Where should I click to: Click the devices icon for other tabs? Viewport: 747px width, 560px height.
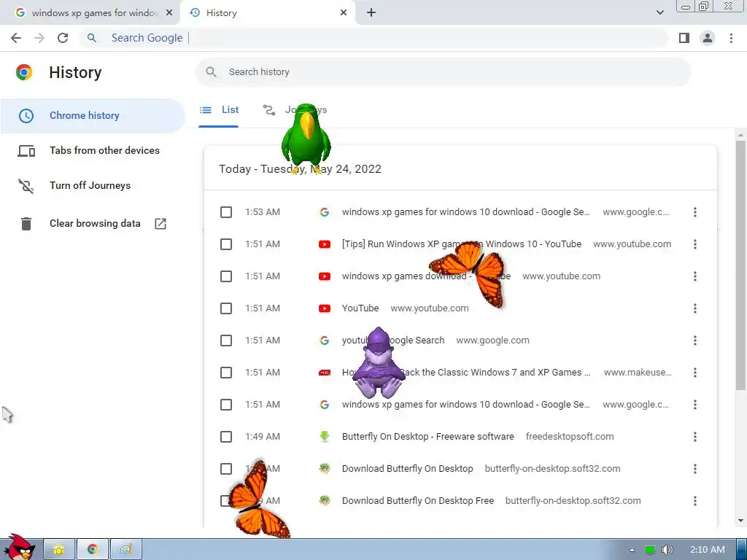(x=26, y=151)
